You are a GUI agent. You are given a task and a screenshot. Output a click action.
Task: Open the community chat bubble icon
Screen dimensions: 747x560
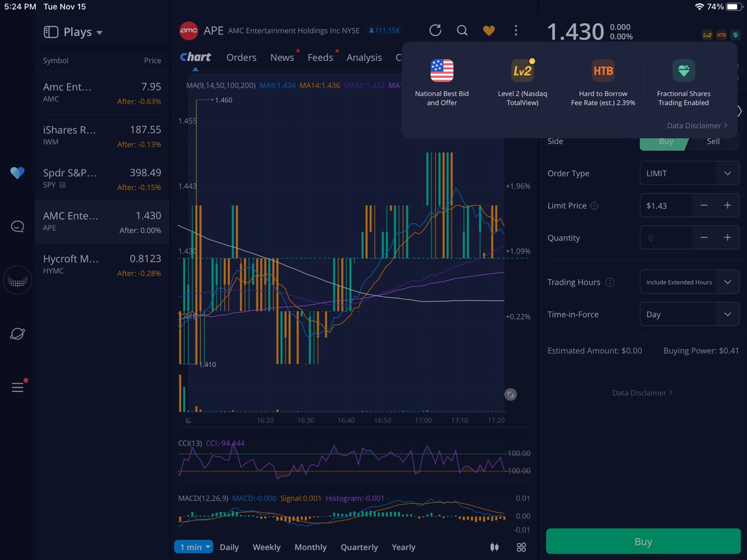pyautogui.click(x=17, y=226)
